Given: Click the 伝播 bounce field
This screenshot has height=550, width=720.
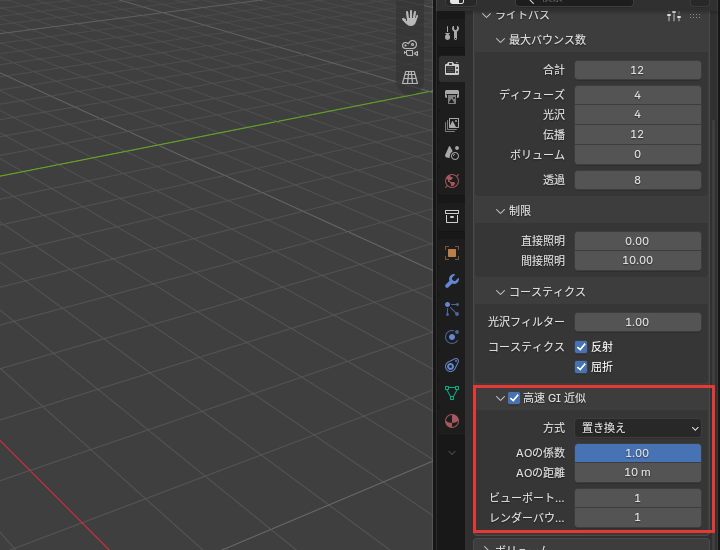Looking at the screenshot, I should 638,135.
